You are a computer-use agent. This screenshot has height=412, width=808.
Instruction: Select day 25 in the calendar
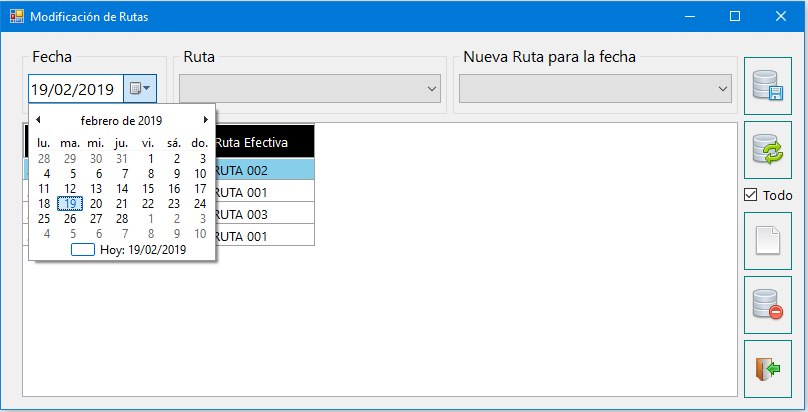44,219
